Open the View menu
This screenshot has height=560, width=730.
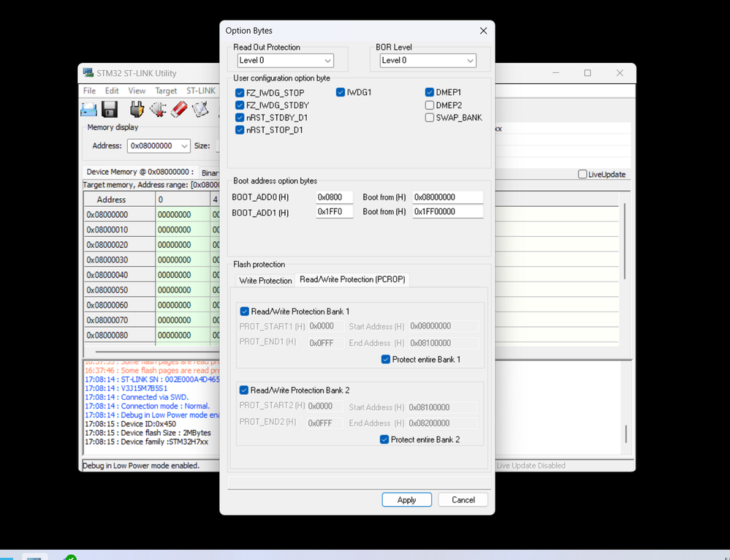click(x=137, y=91)
